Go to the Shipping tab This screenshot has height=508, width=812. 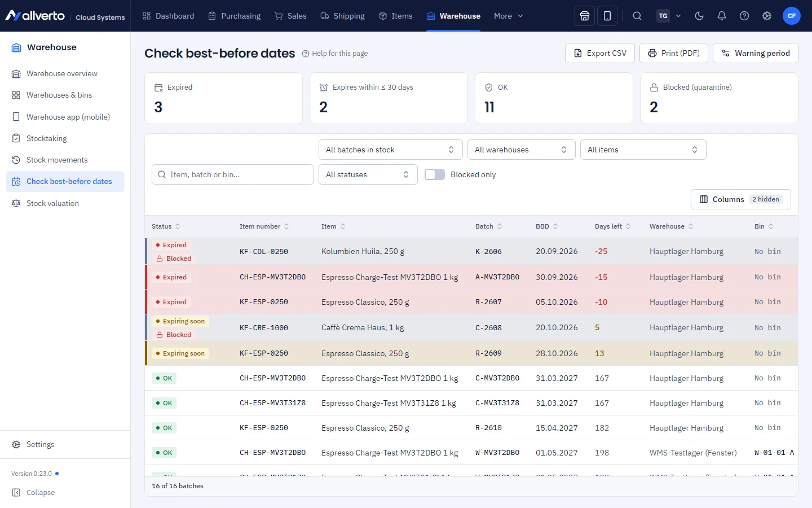342,16
